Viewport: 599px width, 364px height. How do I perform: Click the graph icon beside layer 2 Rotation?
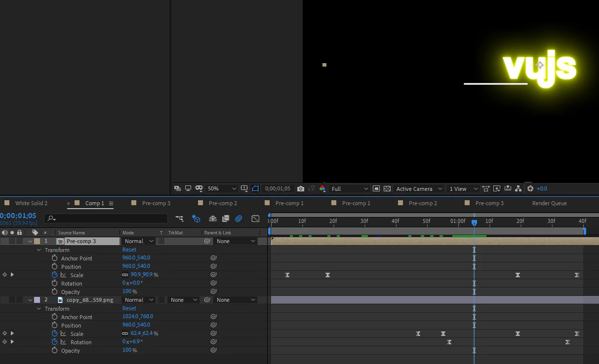pyautogui.click(x=63, y=342)
